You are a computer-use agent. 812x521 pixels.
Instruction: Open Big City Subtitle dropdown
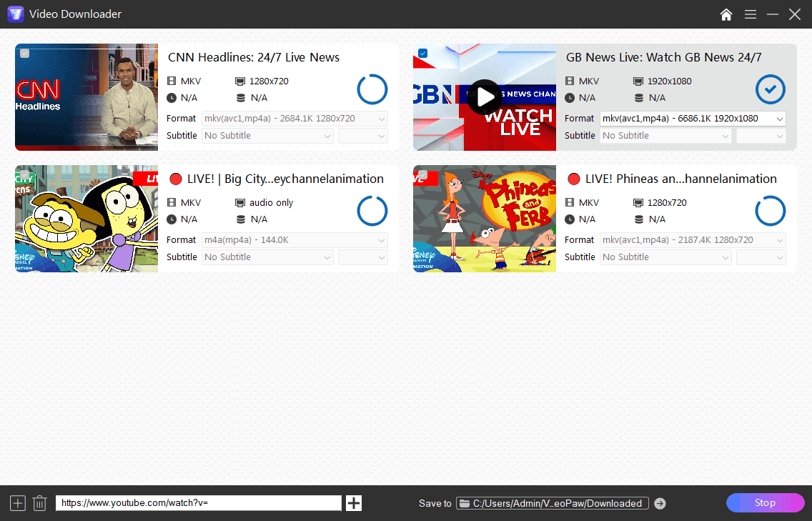click(268, 257)
